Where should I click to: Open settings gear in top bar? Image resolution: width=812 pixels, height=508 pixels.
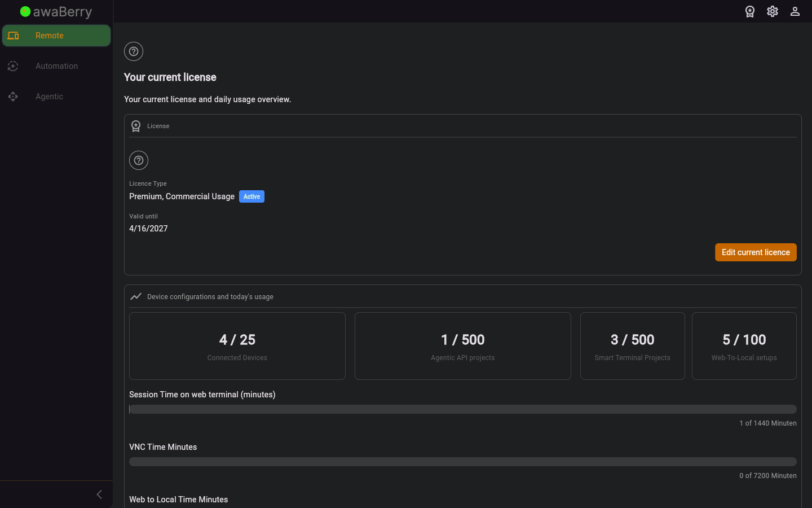click(x=773, y=11)
